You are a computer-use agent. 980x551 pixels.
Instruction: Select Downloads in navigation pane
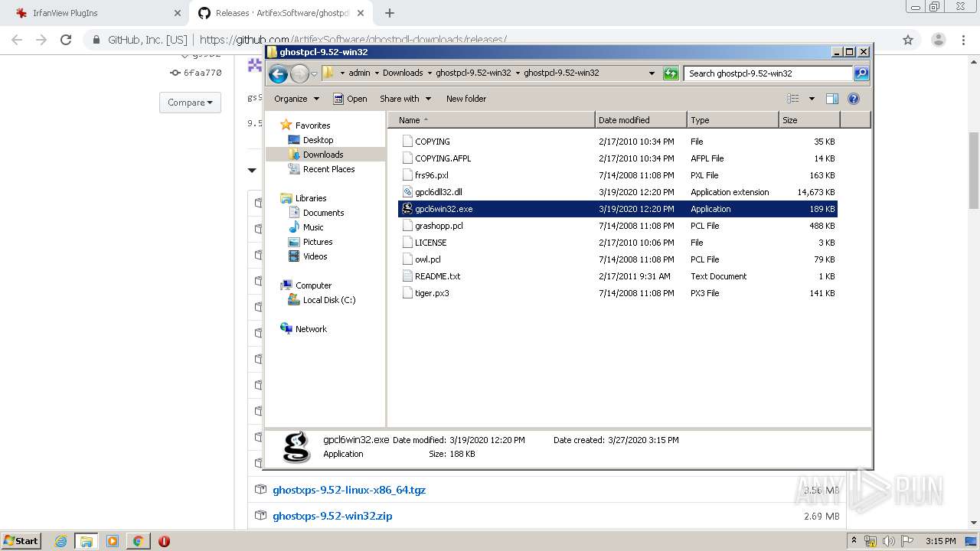(x=325, y=155)
